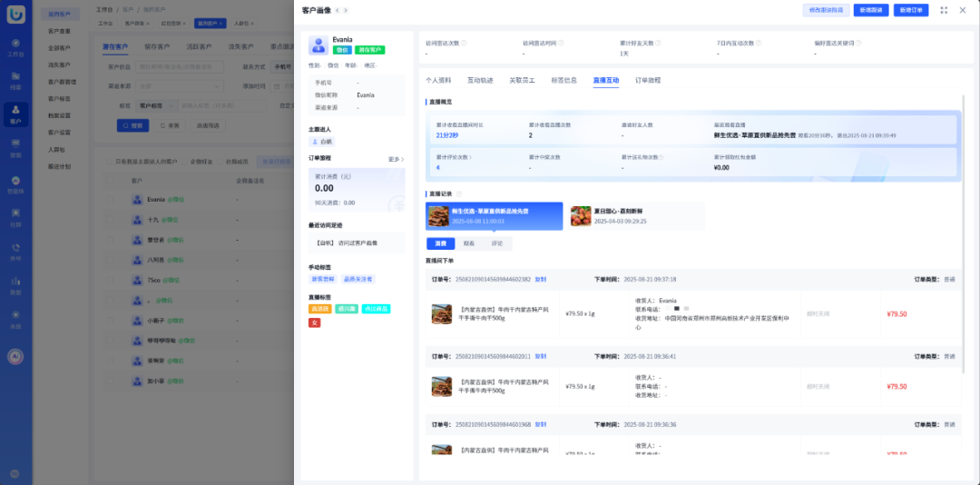Go to next customer with right arrow
This screenshot has height=485, width=980.
[x=346, y=10]
